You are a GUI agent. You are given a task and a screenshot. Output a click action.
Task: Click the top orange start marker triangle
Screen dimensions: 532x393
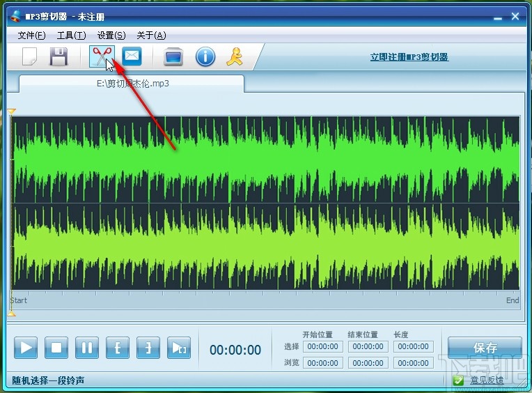[x=12, y=111]
